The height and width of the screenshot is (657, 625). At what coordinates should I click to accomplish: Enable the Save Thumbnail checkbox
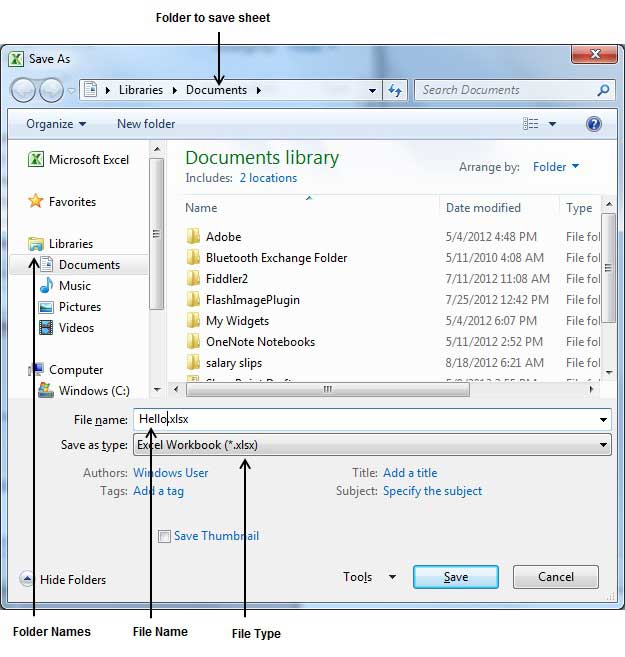pyautogui.click(x=164, y=536)
